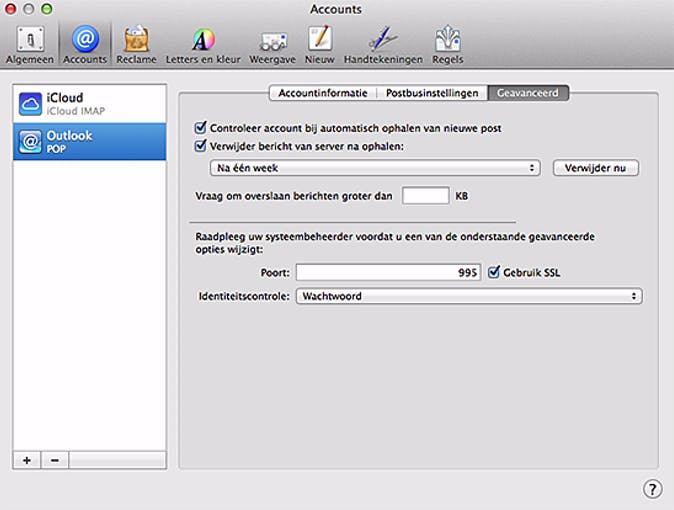Open the Regels rules pane
The image size is (674, 510).
[447, 45]
